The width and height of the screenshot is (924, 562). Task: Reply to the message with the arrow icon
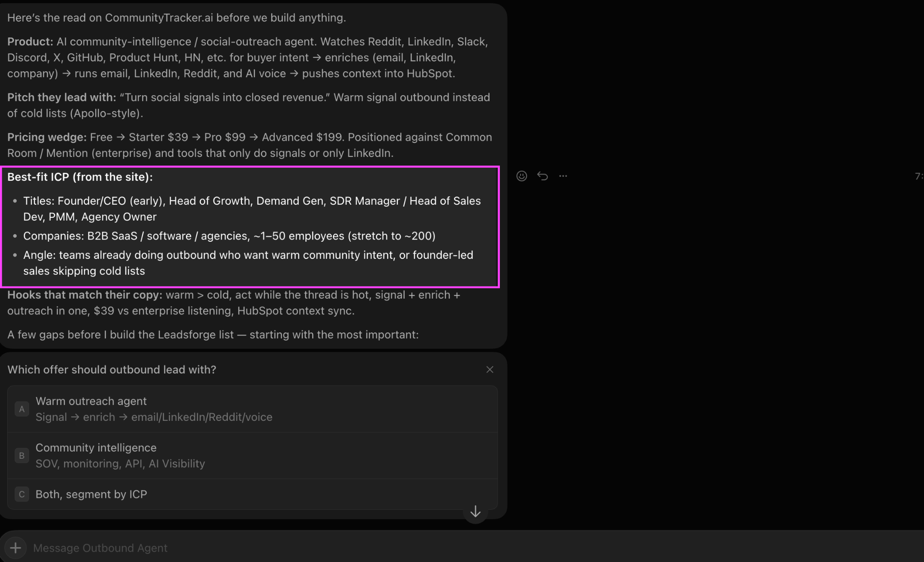[542, 176]
